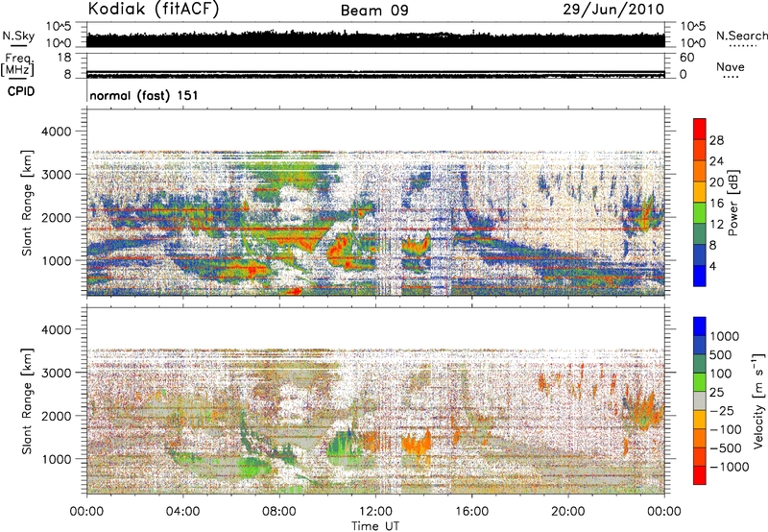The width and height of the screenshot is (768, 532).
Task: Click the 'CPID' row label
Action: tap(21, 91)
